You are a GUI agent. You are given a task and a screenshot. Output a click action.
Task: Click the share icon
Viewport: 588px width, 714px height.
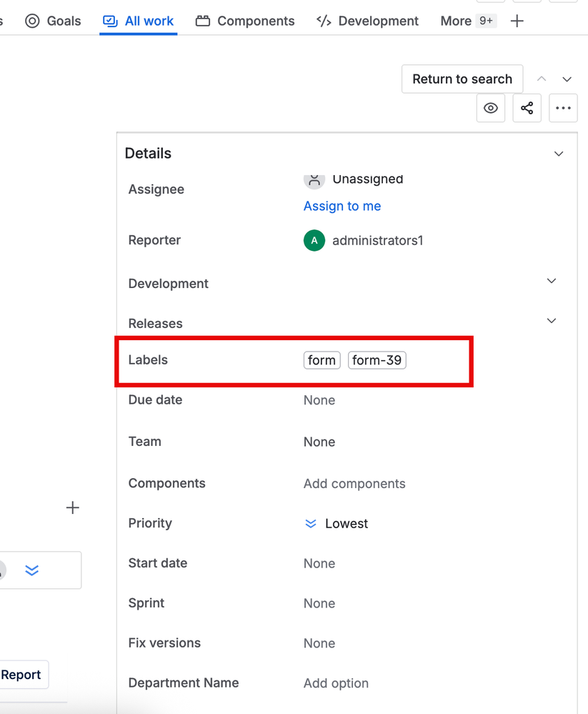(x=527, y=108)
